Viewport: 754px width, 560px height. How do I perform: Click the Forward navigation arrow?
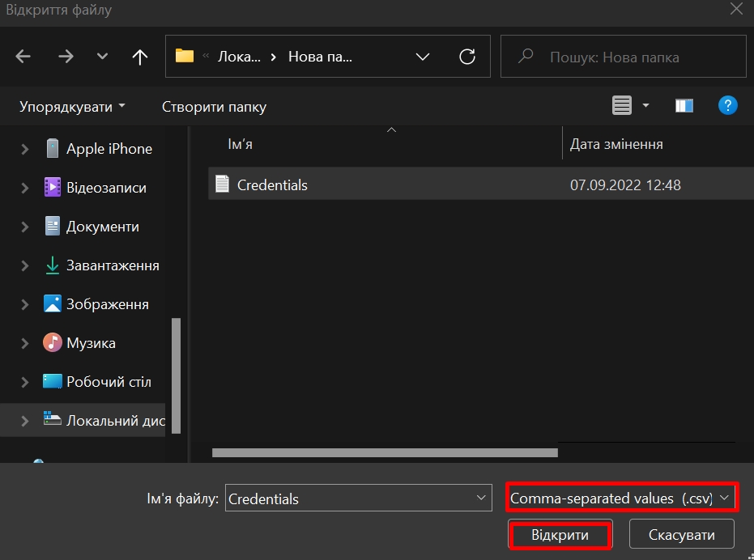(66, 57)
